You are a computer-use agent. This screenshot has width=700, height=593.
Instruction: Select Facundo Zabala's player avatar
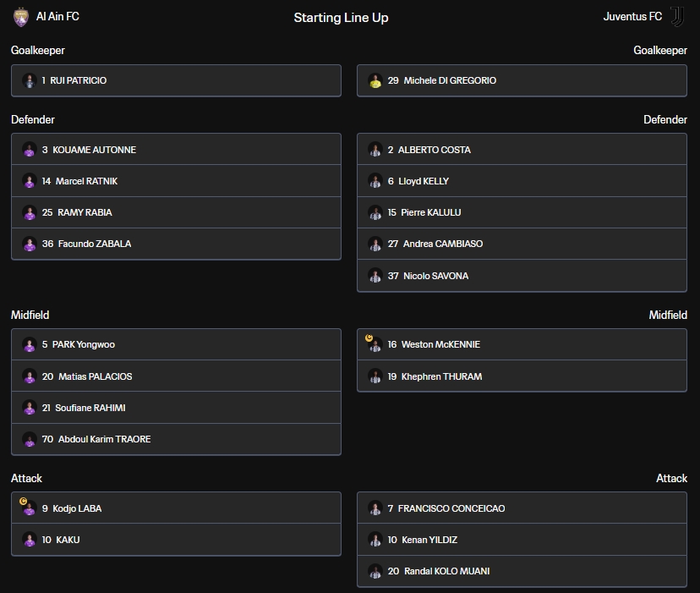tap(30, 244)
